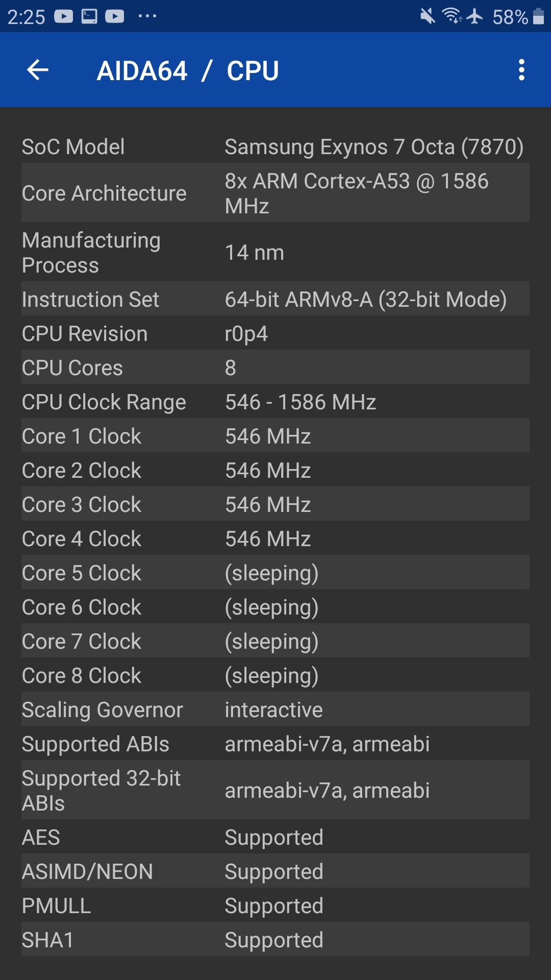Tap the Scaling Governor interactive row
This screenshot has width=551, height=980.
[x=275, y=709]
